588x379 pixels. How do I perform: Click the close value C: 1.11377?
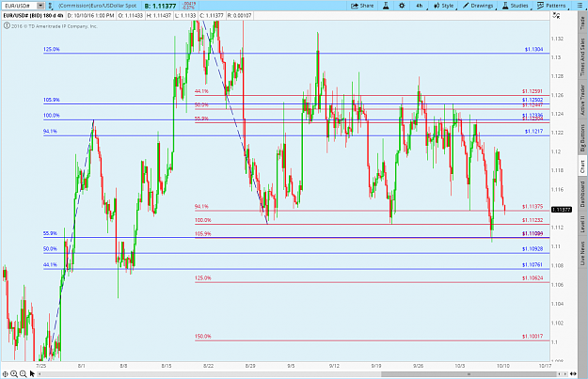212,15
